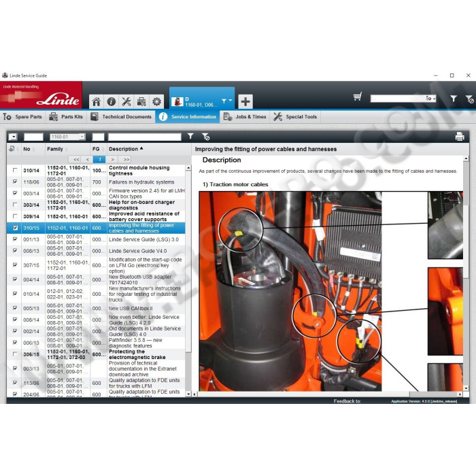Open the parts kit briefcase icon in top toolbar
Viewport: 476px width, 476px height.
(141, 101)
